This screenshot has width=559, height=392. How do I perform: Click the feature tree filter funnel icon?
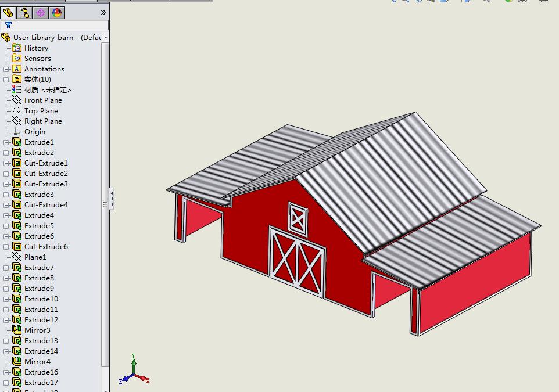coord(8,25)
